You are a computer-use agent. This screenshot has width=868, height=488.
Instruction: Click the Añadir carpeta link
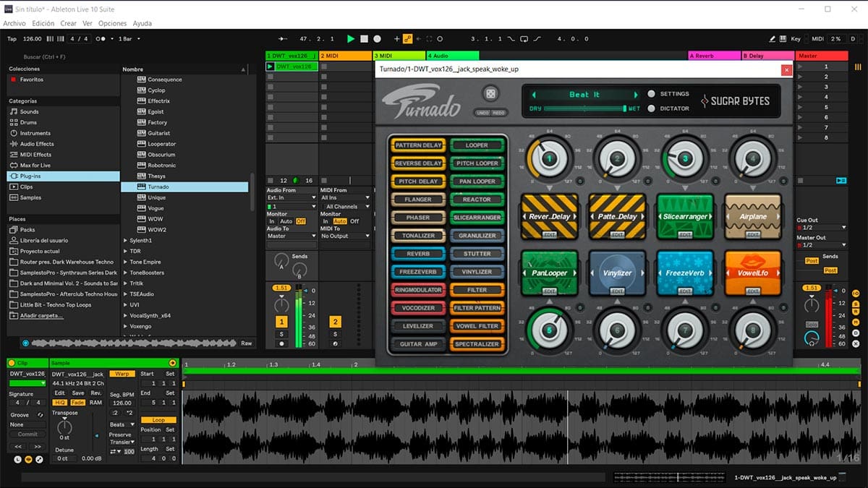41,315
